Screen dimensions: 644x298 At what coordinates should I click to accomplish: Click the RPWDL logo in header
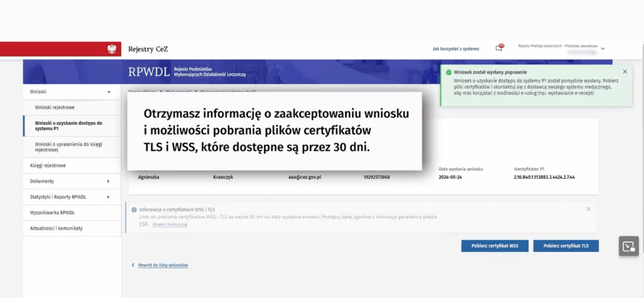[x=148, y=72]
